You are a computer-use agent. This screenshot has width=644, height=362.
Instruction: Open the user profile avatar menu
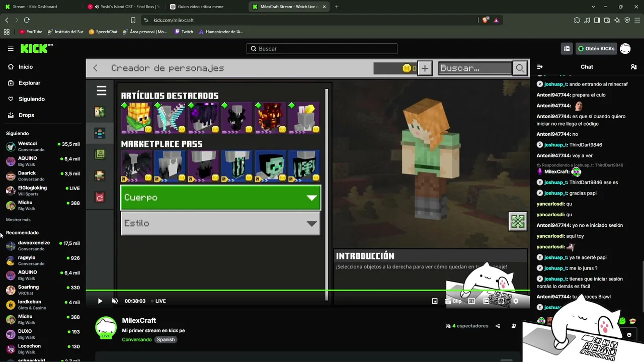point(625,49)
